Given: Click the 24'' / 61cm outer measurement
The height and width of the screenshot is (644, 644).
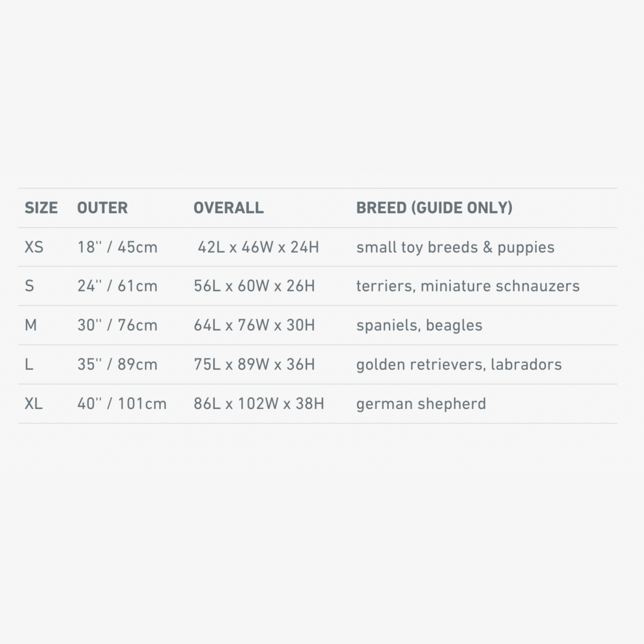Looking at the screenshot, I should [x=117, y=286].
